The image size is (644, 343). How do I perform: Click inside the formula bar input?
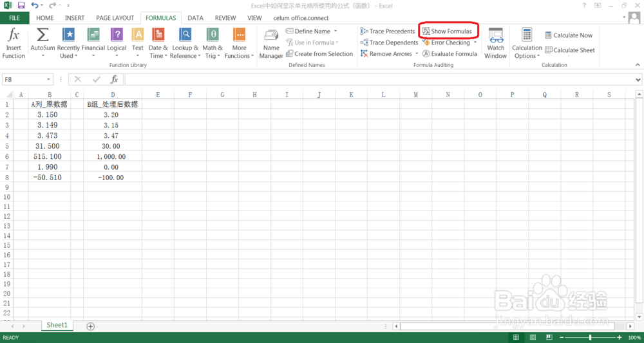(379, 79)
